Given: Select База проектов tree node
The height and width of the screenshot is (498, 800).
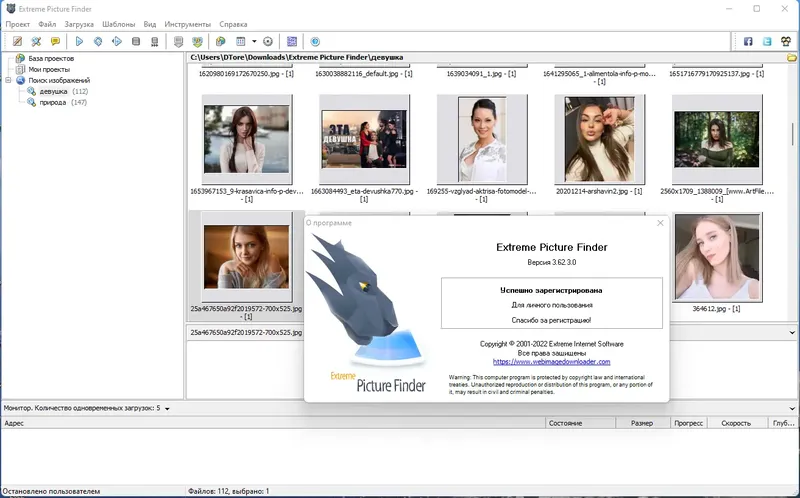Looking at the screenshot, I should tap(51, 58).
